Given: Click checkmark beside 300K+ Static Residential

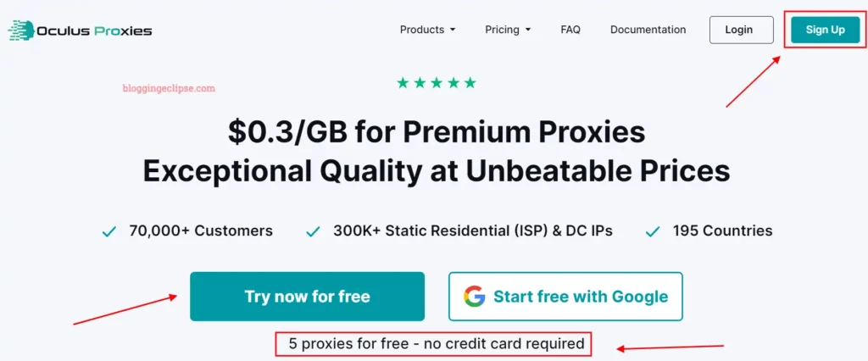Looking at the screenshot, I should coord(313,231).
